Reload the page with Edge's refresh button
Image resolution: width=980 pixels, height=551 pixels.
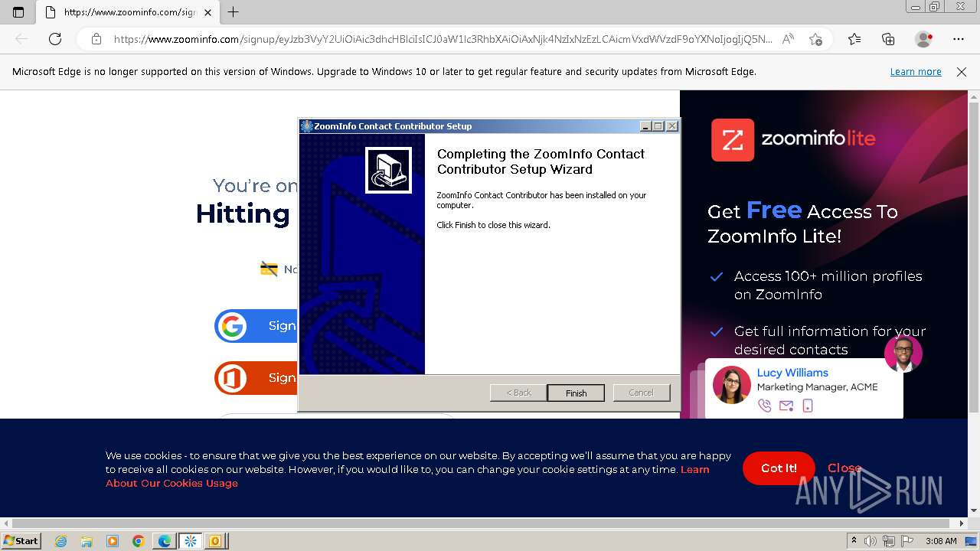[55, 39]
